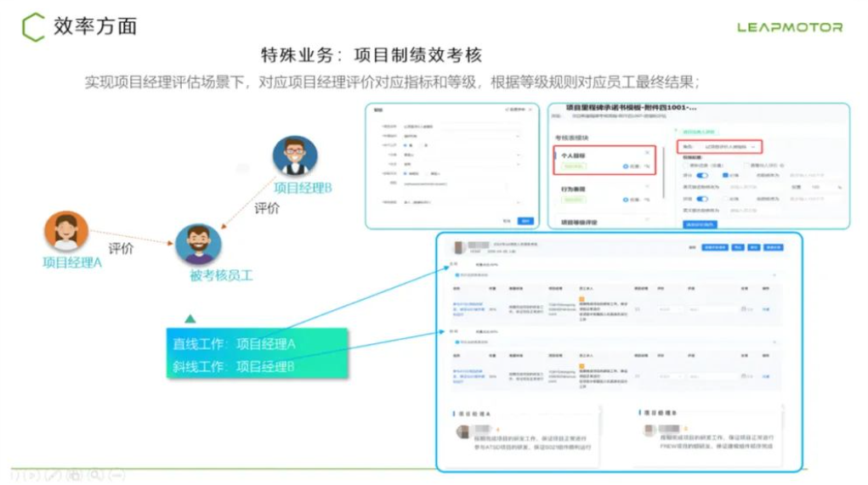Open the second row's rating dropdown
The width and height of the screenshot is (868, 485).
click(x=669, y=376)
